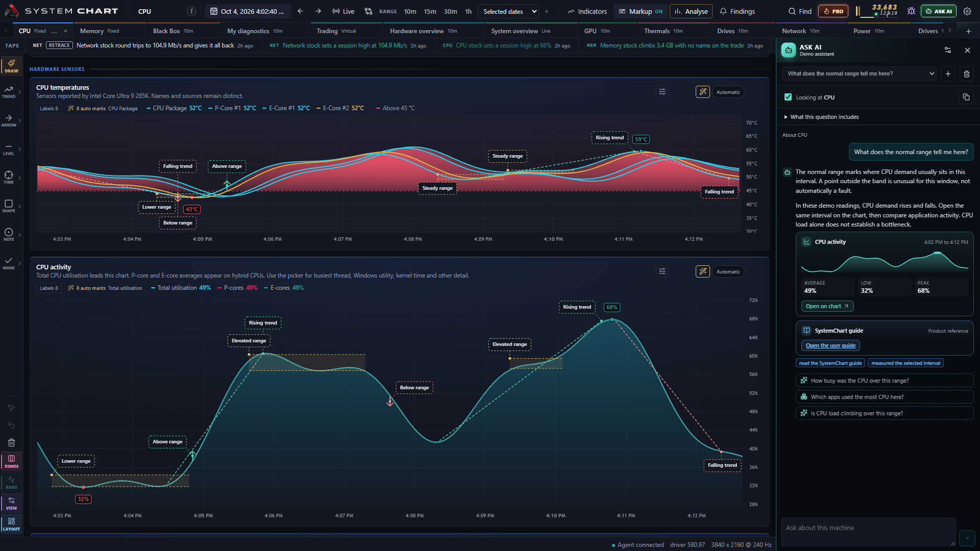Open the Layout options in sidebar
This screenshot has width=980, height=551.
click(11, 524)
